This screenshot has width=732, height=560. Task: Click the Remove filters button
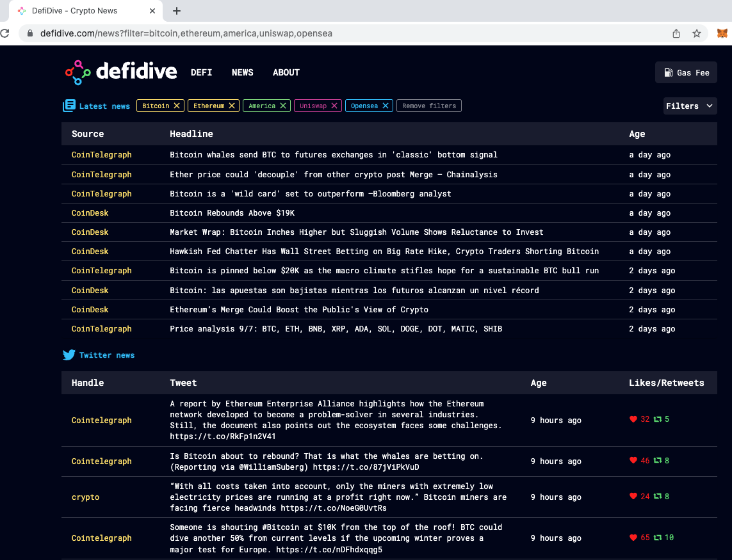coord(429,106)
